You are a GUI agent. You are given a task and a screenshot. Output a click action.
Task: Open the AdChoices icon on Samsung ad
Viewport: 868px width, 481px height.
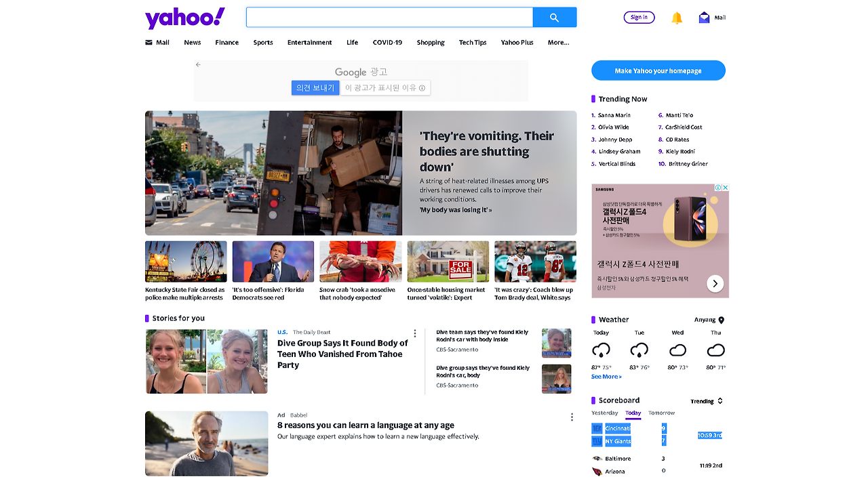(718, 188)
